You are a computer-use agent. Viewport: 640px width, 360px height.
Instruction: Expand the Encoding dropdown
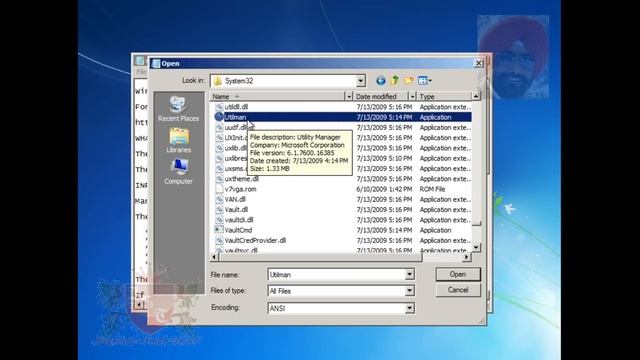[409, 308]
